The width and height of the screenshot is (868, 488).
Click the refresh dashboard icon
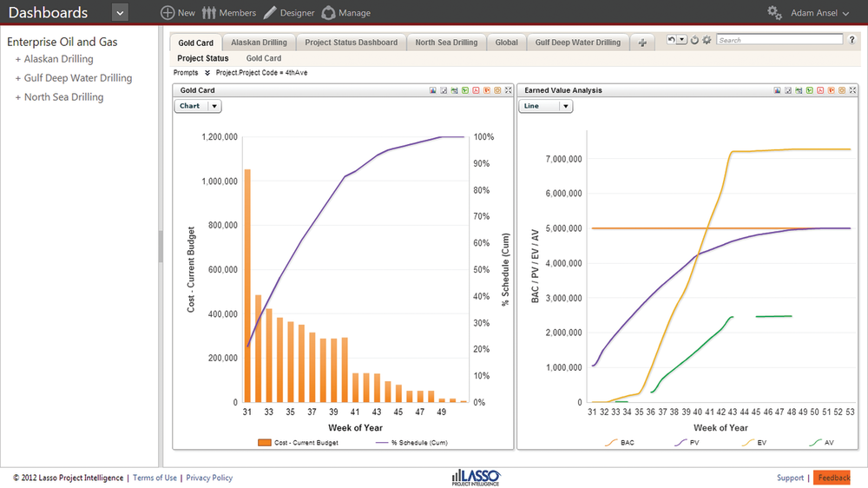click(694, 40)
